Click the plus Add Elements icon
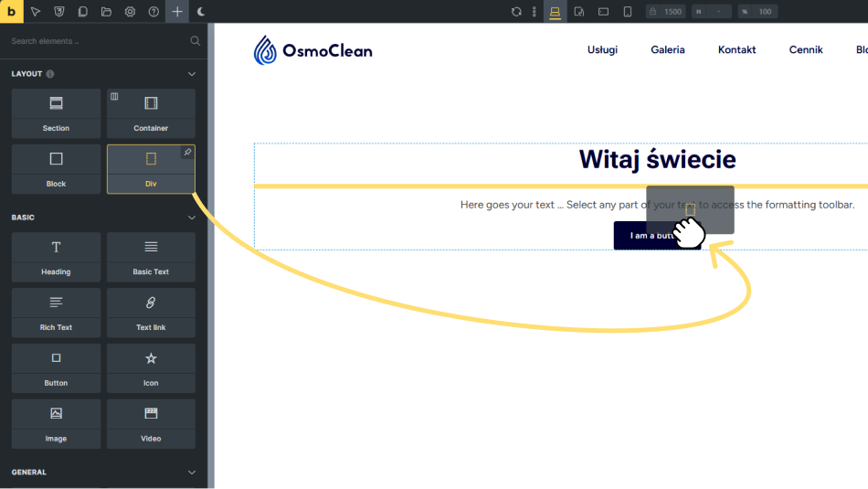Image resolution: width=868 pixels, height=489 pixels. (177, 12)
